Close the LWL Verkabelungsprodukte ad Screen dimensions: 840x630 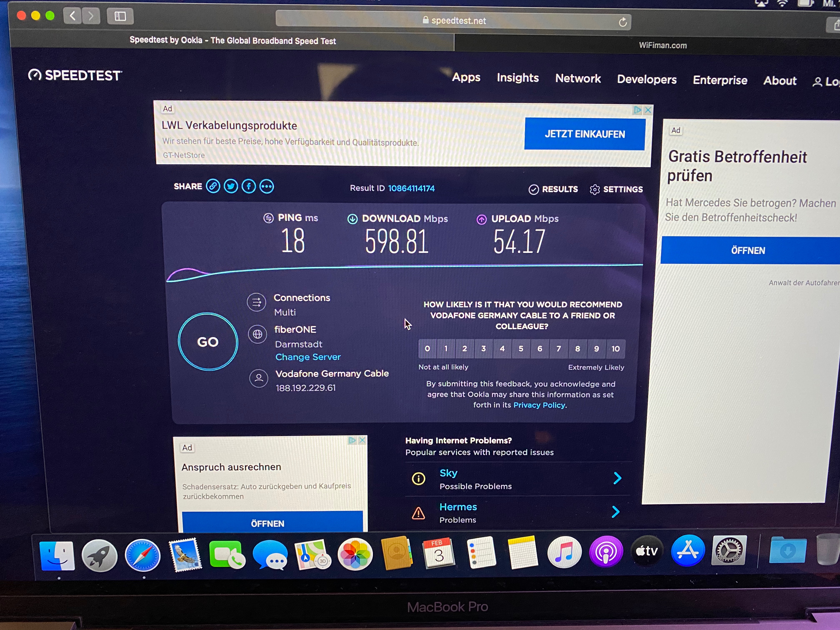coord(648,110)
